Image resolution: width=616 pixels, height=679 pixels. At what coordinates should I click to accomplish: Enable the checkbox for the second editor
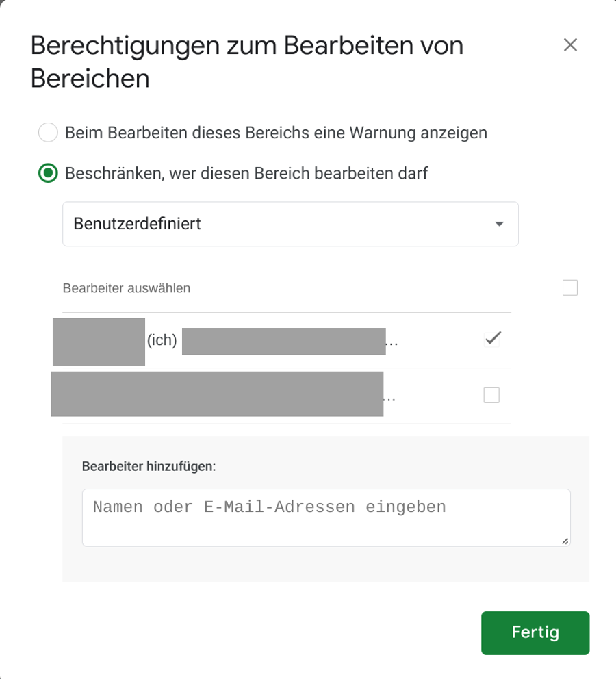[x=491, y=395]
